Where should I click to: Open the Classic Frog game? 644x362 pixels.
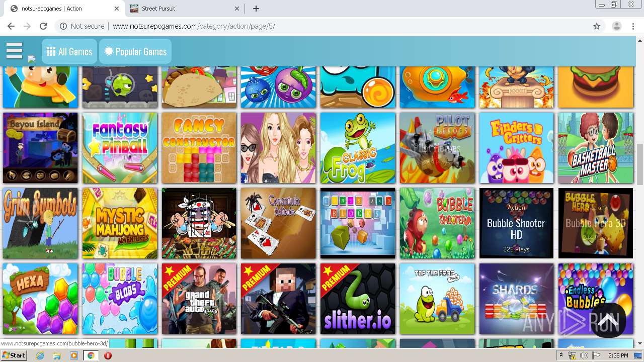point(358,148)
